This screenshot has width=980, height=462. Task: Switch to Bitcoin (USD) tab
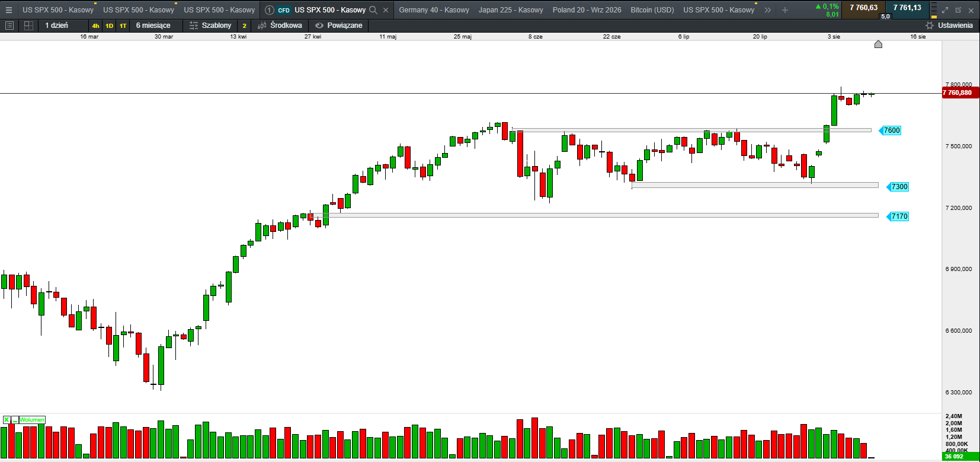tap(652, 10)
